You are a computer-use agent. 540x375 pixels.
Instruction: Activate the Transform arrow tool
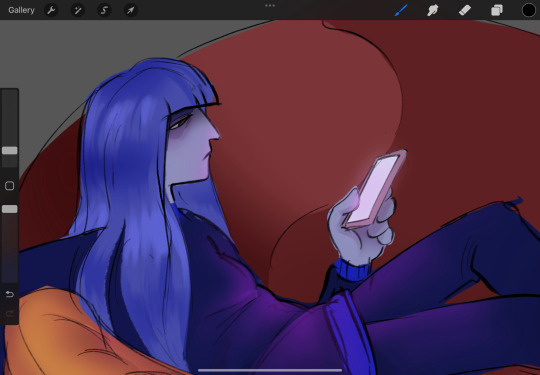point(131,10)
